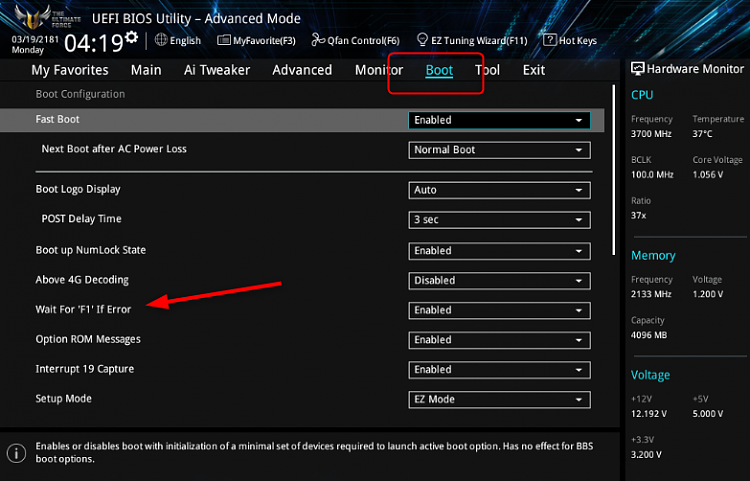Click Core Voltage value 1.056 V

tap(707, 175)
